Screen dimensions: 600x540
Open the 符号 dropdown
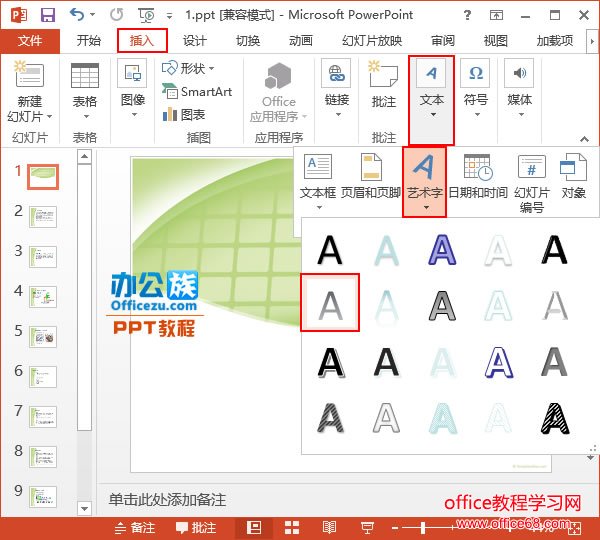[x=475, y=88]
